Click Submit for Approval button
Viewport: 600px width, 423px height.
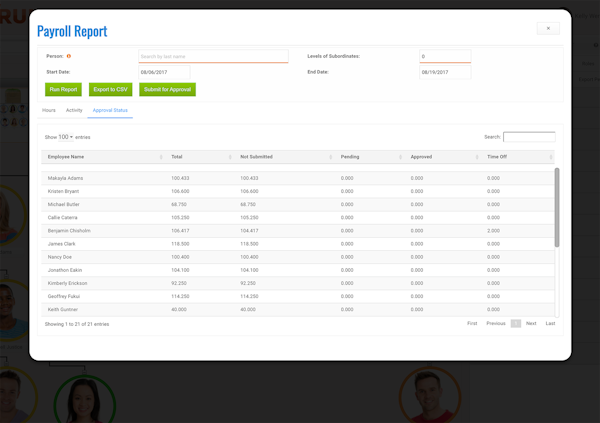pos(167,90)
